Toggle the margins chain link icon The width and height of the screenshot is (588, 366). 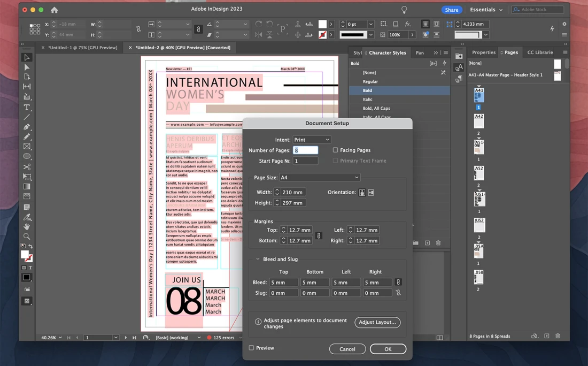point(319,235)
